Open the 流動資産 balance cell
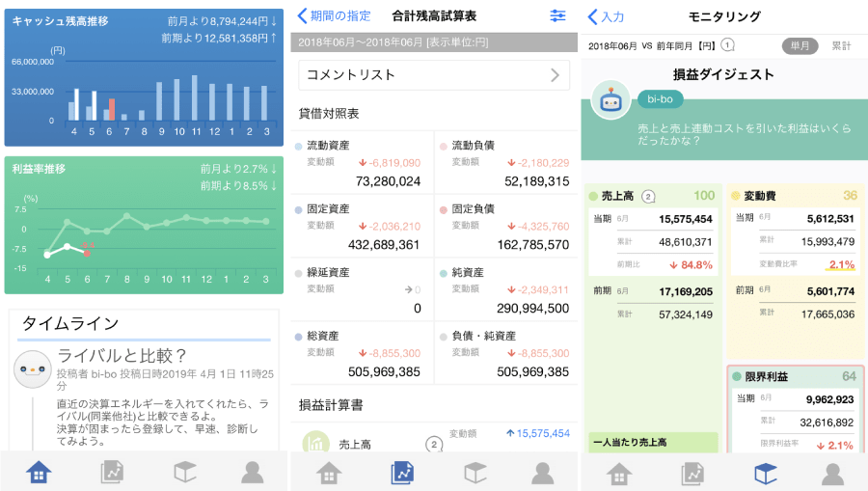868x491 pixels. (x=362, y=163)
